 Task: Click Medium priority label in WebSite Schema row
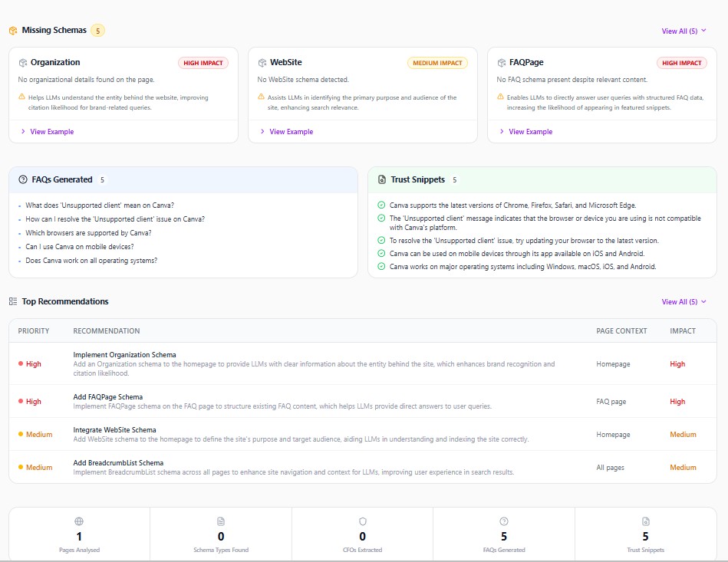coord(35,435)
